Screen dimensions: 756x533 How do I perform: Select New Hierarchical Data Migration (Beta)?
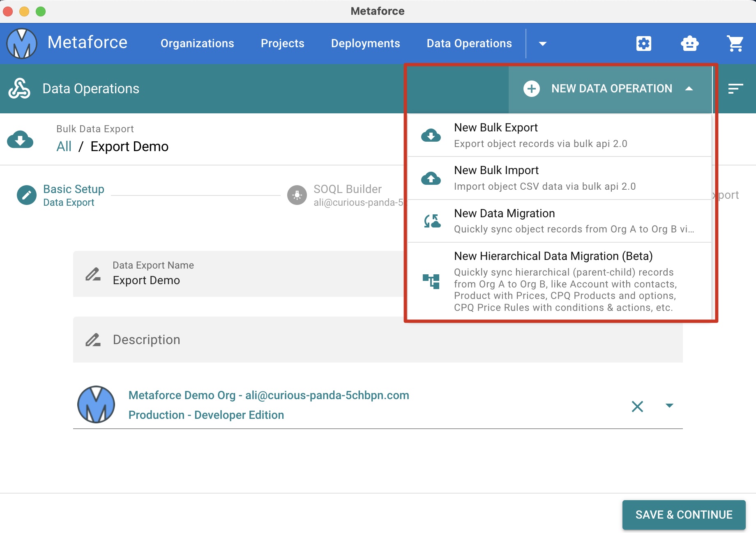tap(560, 281)
